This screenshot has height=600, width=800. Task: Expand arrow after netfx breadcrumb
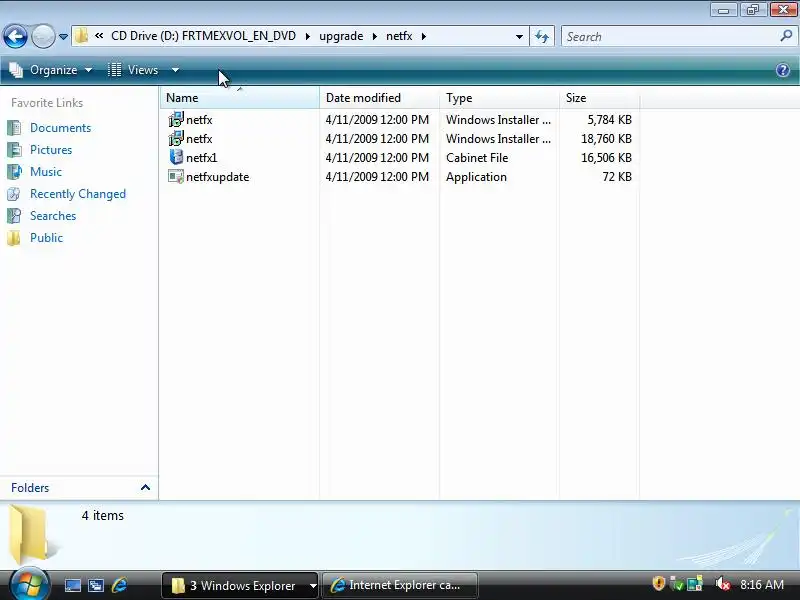click(x=423, y=37)
